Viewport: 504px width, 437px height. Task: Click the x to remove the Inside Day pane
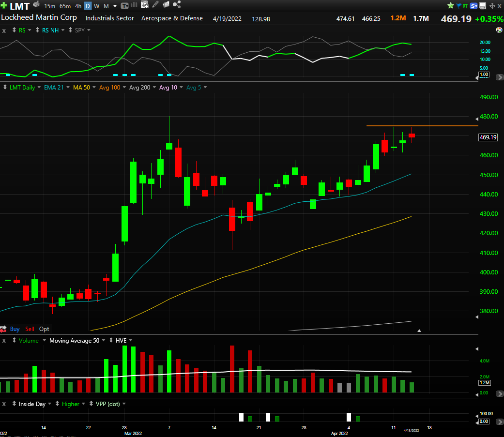click(x=4, y=404)
